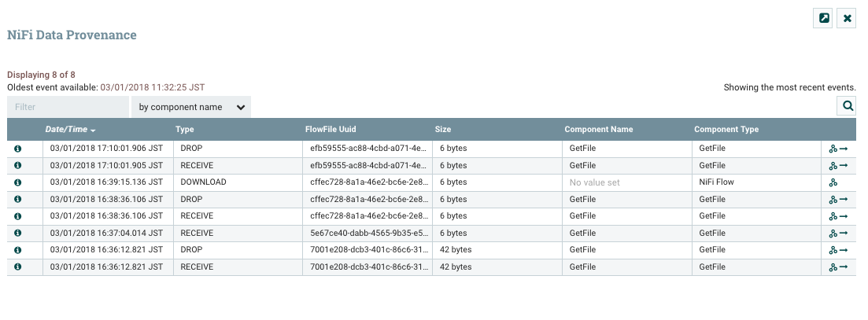Sort events by the Type column header
Screen dimensions: 868x320
185,129
